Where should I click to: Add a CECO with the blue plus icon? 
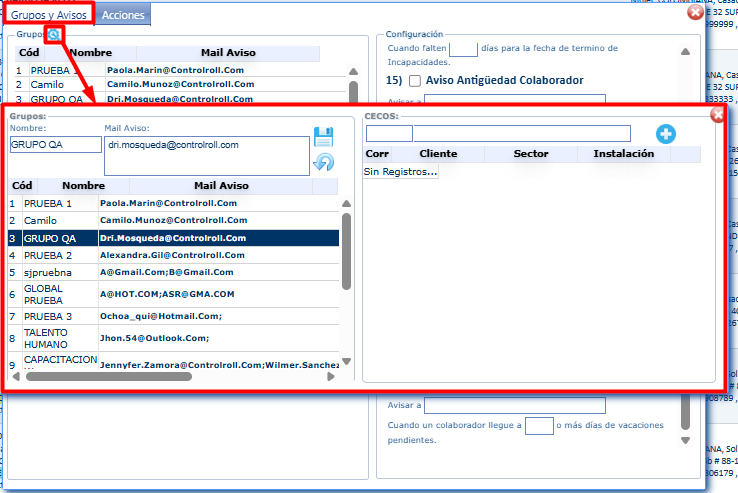(x=666, y=134)
